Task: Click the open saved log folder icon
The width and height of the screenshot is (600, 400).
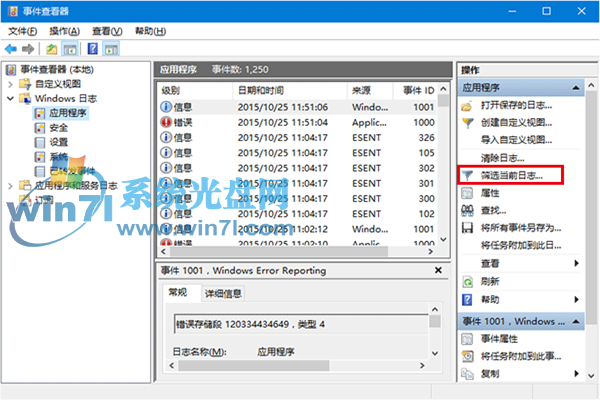Action: (467, 105)
